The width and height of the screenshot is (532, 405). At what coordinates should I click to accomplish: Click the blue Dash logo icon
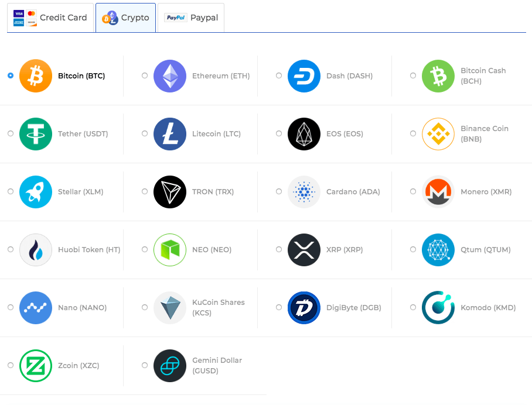pyautogui.click(x=304, y=75)
